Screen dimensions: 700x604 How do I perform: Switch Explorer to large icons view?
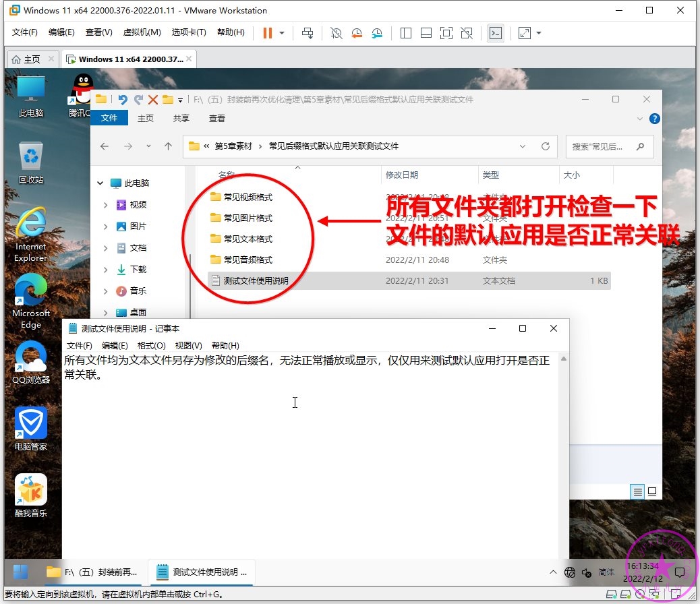click(x=652, y=491)
